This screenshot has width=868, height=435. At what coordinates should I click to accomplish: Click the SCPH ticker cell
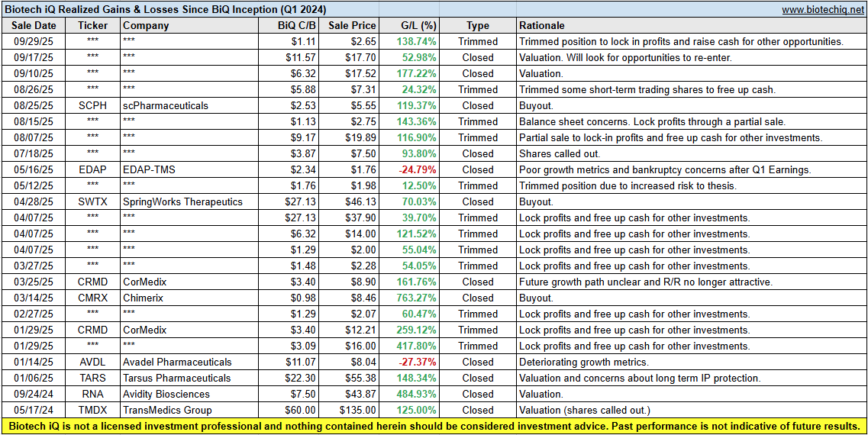tap(92, 105)
